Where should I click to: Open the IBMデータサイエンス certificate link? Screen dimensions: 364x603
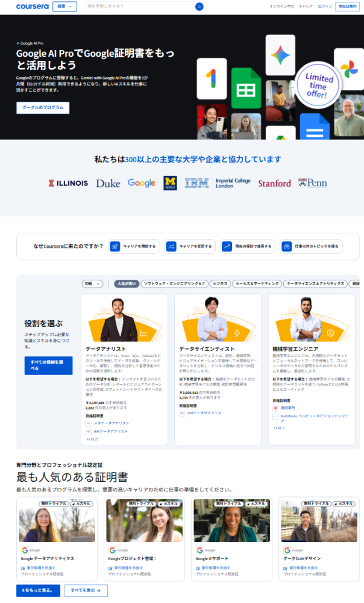coord(204,413)
